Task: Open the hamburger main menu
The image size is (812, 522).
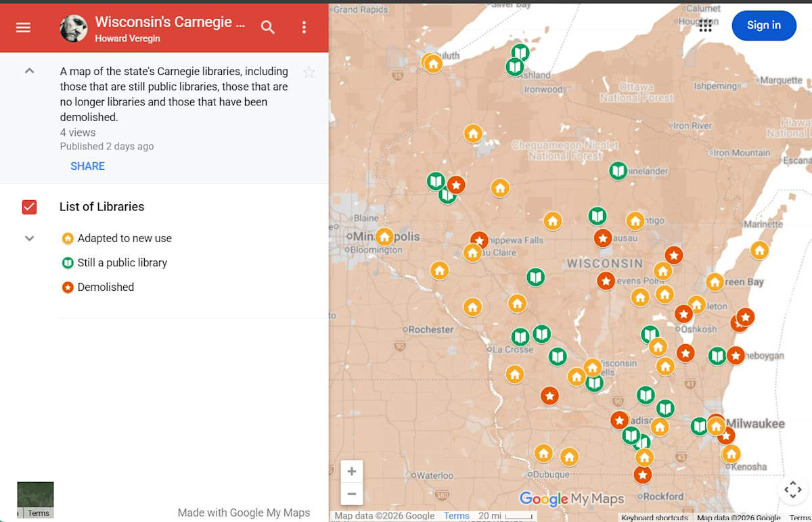Action: 24,27
